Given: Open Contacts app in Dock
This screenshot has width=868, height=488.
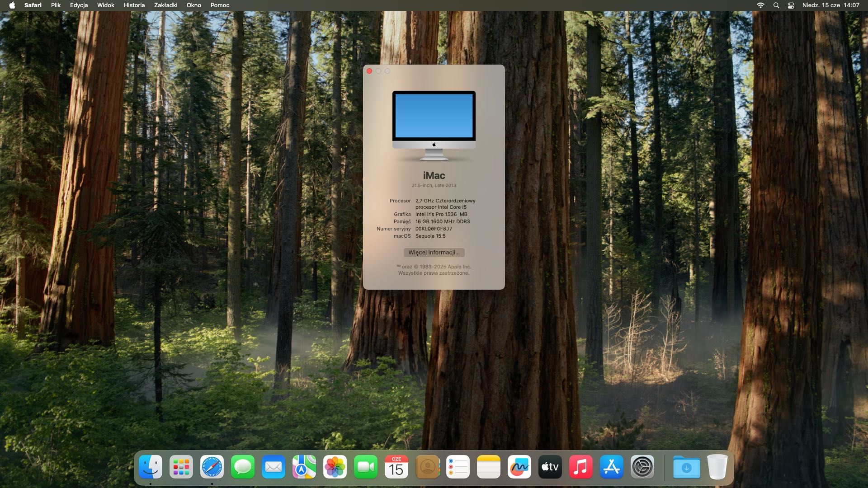Looking at the screenshot, I should coord(427,467).
